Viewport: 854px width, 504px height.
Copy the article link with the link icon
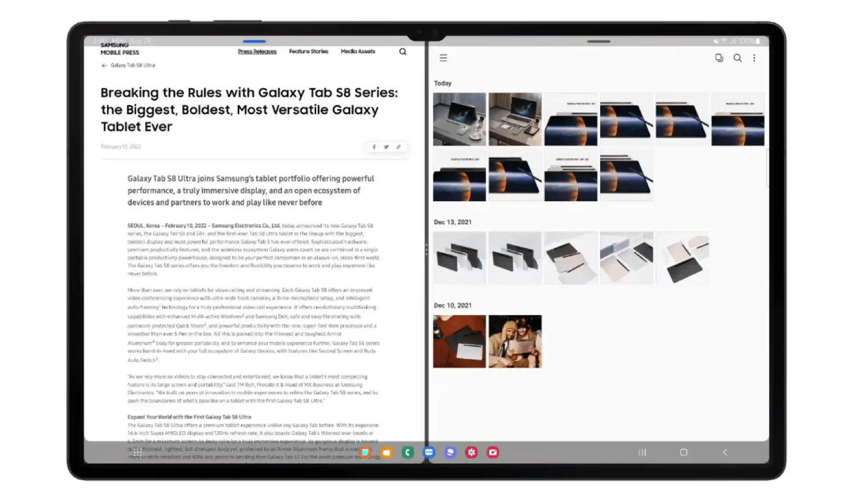pos(399,147)
